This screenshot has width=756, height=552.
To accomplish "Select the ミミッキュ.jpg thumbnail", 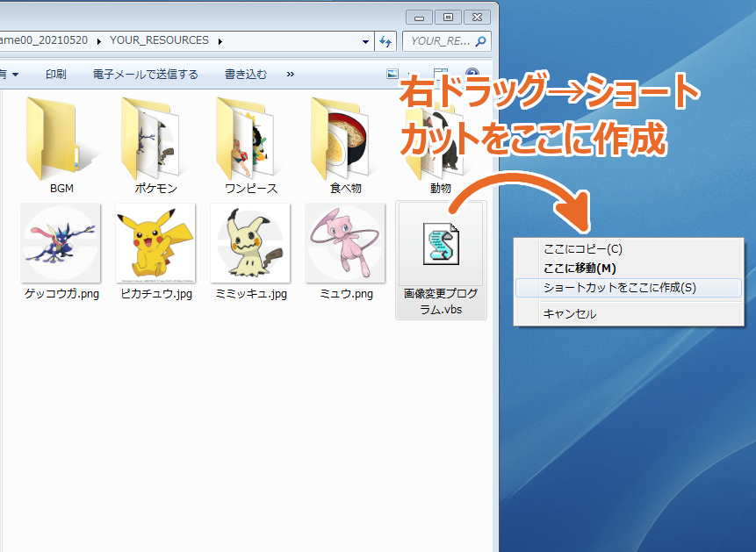I will pyautogui.click(x=250, y=243).
